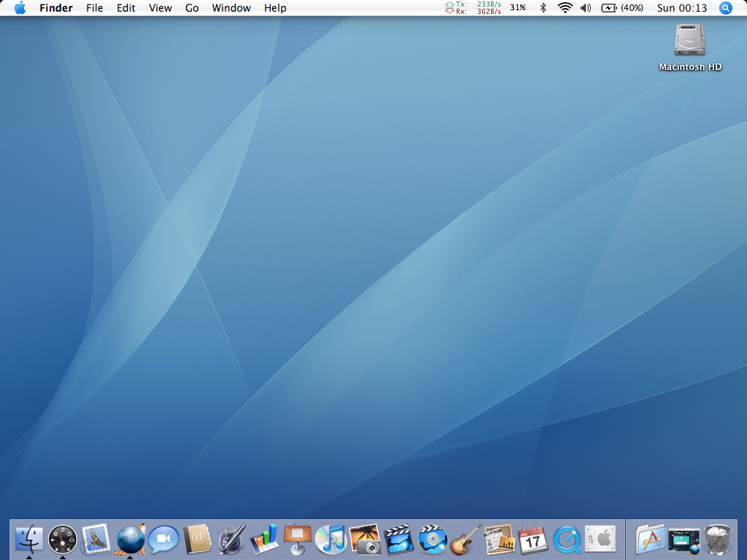This screenshot has width=747, height=560.
Task: Open iPhoto from the dock
Action: pyautogui.click(x=365, y=540)
